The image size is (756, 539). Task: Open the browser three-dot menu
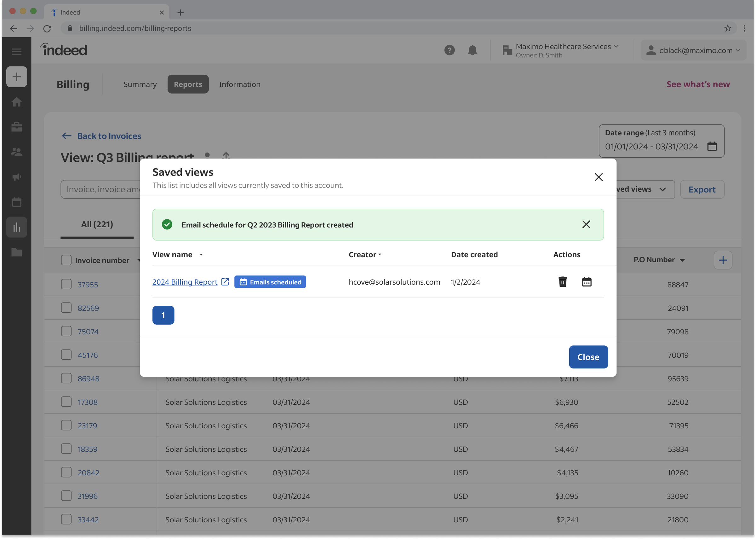(744, 29)
